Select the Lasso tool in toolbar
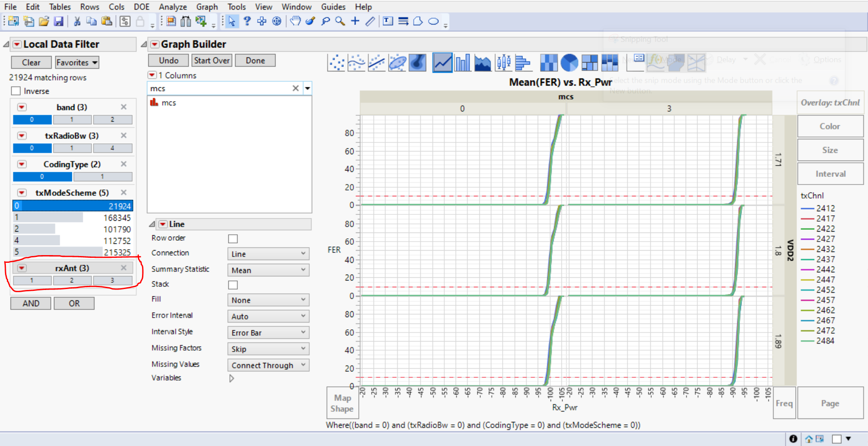868x446 pixels. [x=325, y=21]
